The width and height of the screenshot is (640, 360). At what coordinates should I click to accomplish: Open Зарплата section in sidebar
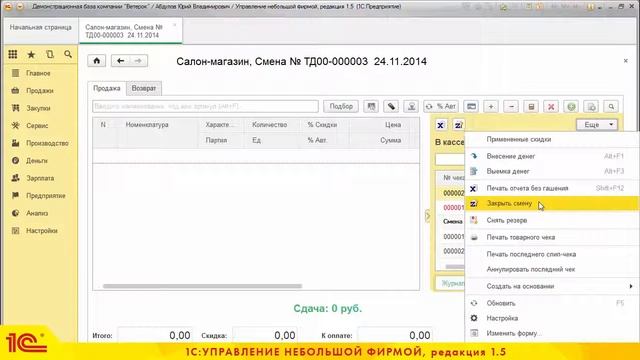pyautogui.click(x=40, y=178)
